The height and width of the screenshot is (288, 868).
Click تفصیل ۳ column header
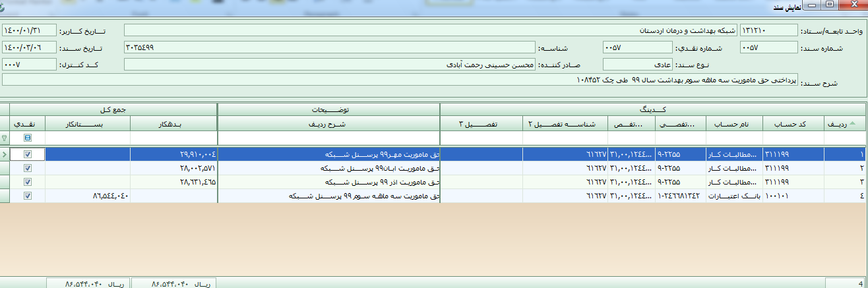(481, 123)
